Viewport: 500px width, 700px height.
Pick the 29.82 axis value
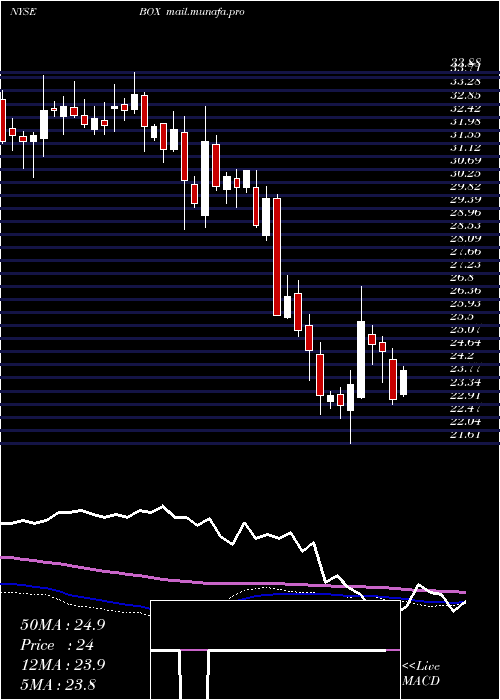point(465,187)
